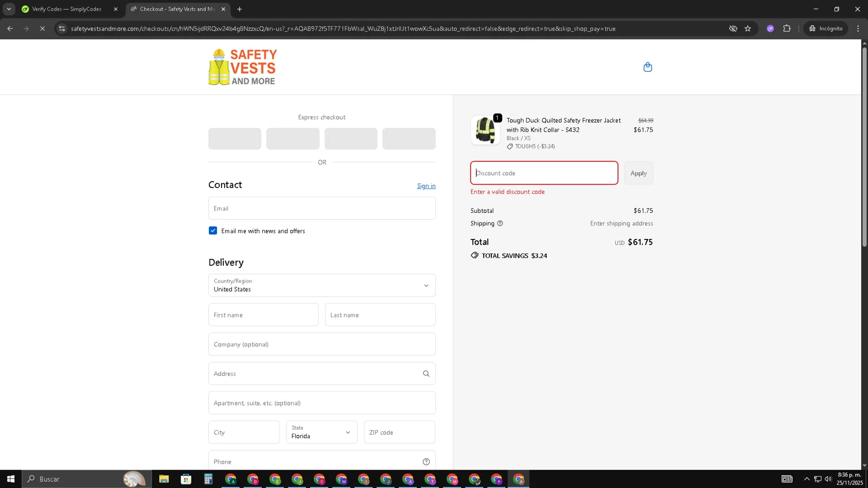Open the Windows Start menu
The height and width of the screenshot is (488, 868).
pyautogui.click(x=10, y=479)
